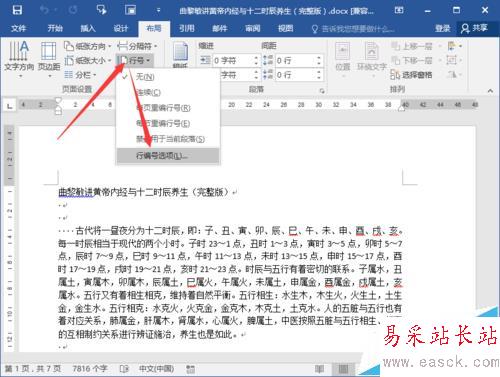Image resolution: width=500 pixels, height=377 pixels.
Task: Click the Redo icon in title bar
Action: pyautogui.click(x=73, y=10)
